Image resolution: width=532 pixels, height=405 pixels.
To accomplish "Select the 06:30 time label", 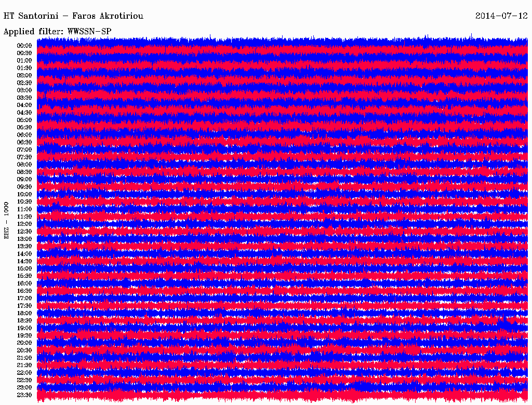I will [24, 142].
